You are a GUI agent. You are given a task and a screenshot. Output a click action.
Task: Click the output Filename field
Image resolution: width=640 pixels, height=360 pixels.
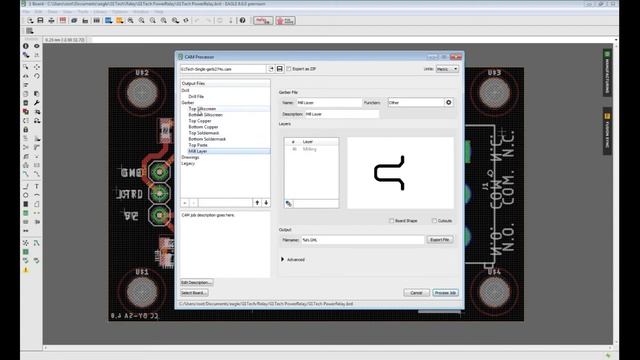coord(362,240)
